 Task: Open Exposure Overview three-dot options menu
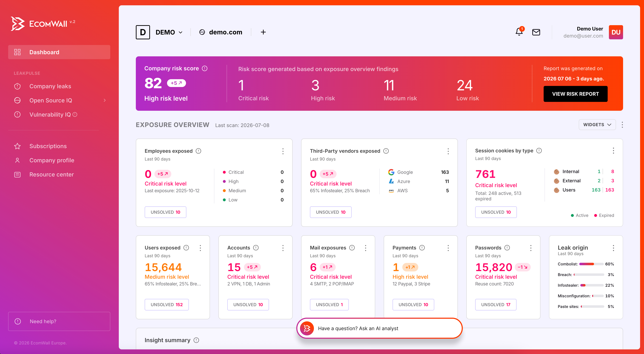[x=622, y=125]
